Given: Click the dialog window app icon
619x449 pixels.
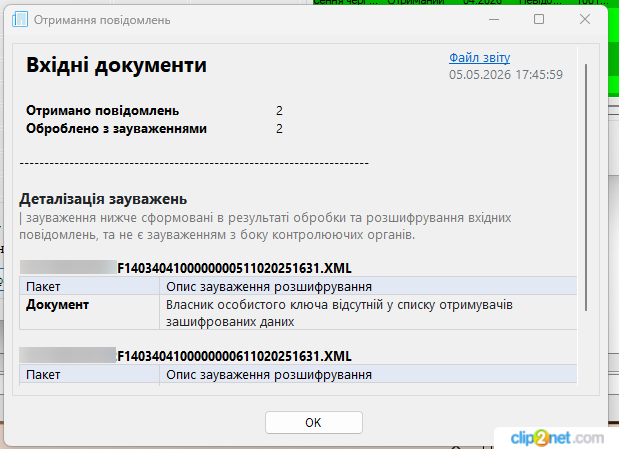Looking at the screenshot, I should click(x=20, y=19).
